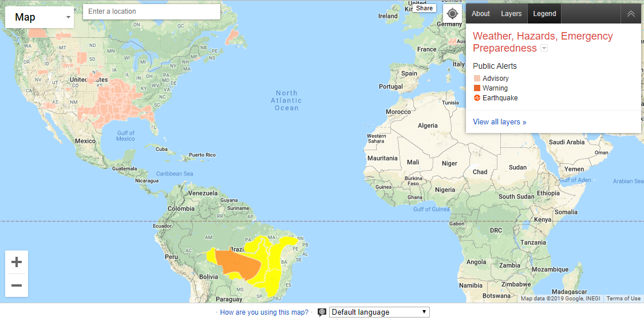Viewport: 644px width, 321px height.
Task: Click the Earthquake legend text
Action: (x=500, y=98)
